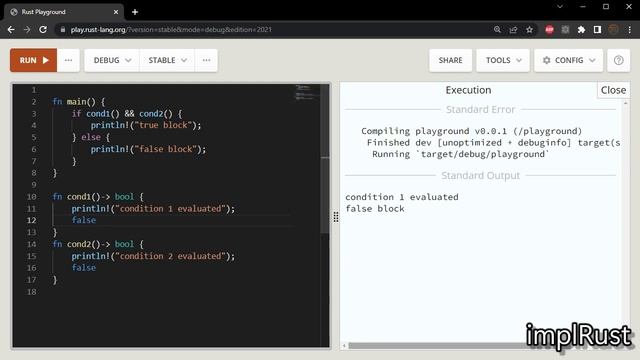640x360 pixels.
Task: Click the 'Running target/debug/playground' output line
Action: [460, 154]
